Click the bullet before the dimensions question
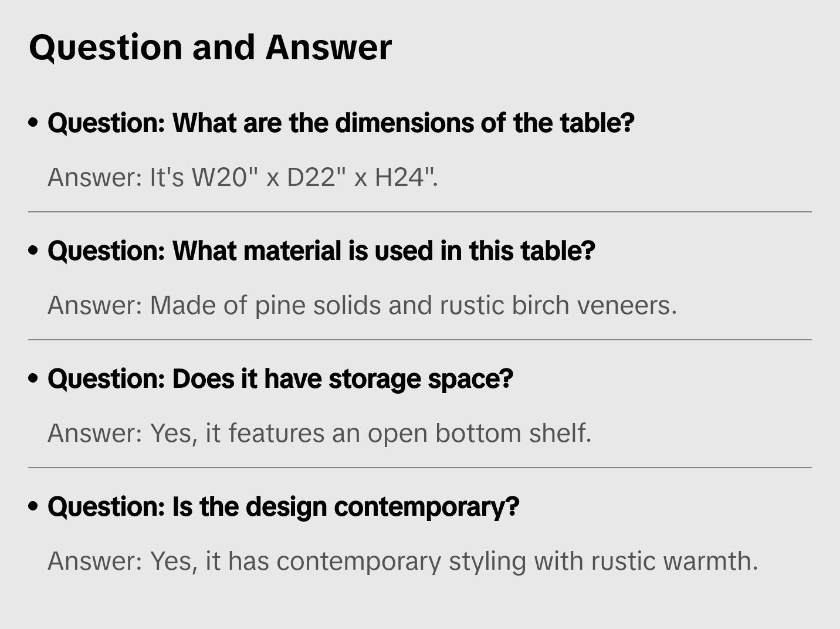Image resolution: width=840 pixels, height=629 pixels. click(33, 123)
